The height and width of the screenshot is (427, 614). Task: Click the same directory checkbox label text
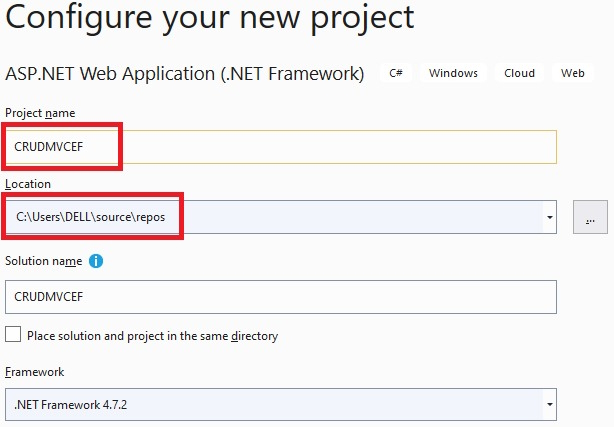click(152, 336)
